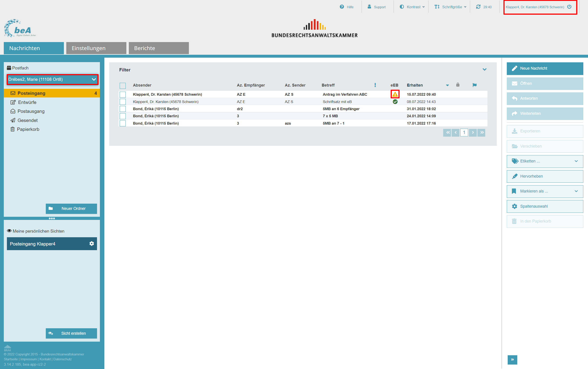Click the logout power icon
588x369 pixels.
click(569, 7)
